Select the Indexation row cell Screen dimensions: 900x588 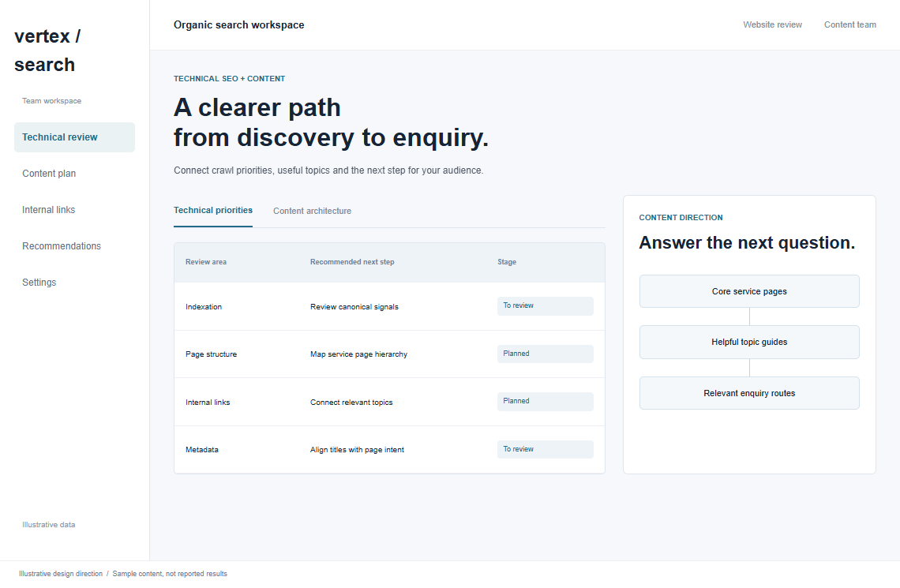[x=204, y=307]
